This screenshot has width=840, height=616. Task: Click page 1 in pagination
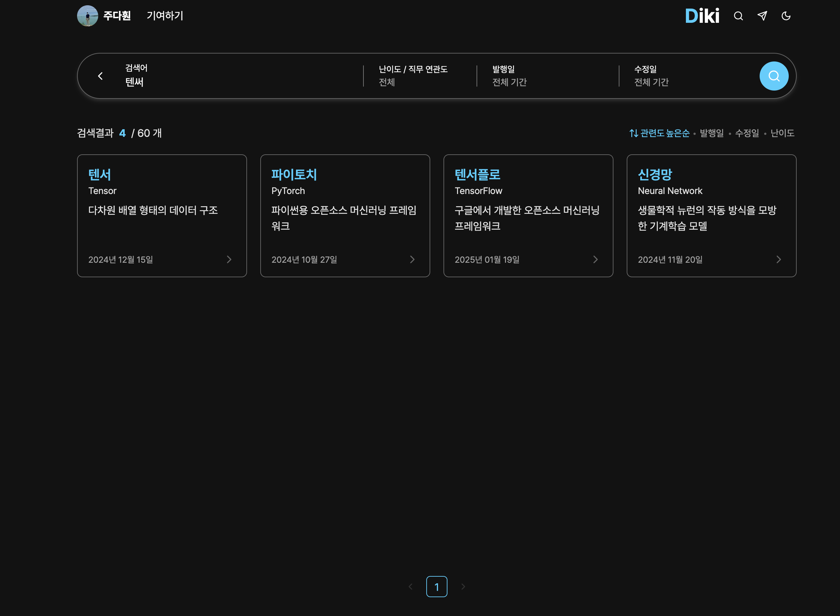click(x=437, y=586)
